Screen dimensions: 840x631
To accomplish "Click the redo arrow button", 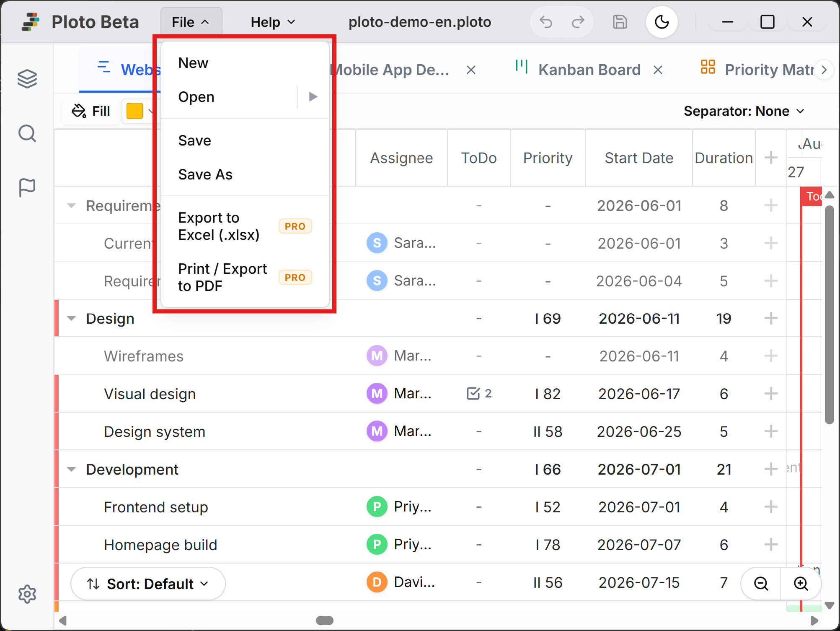I will click(x=578, y=22).
